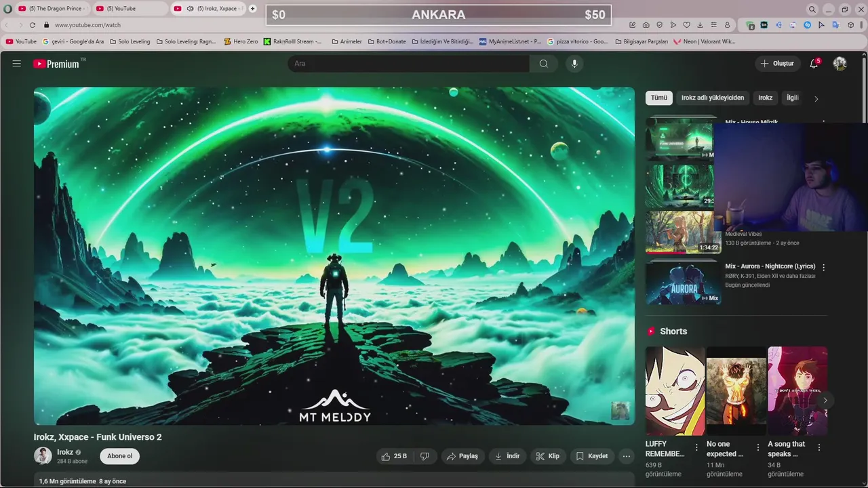Open the YouTube guide hamburger menu
Screen dimensions: 868x488
click(16, 64)
